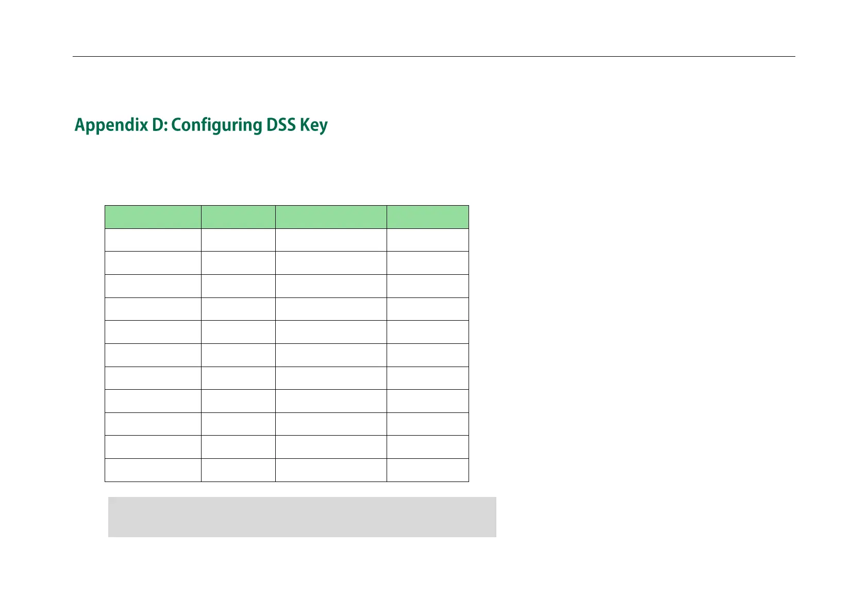Click last-column cell in second white row

[428, 263]
